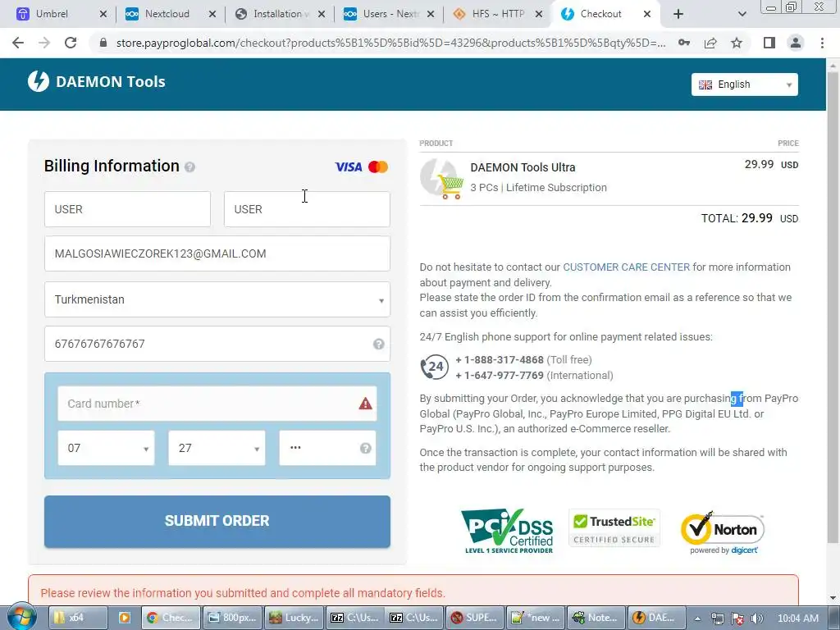Click the international number +1-647-977-7769
This screenshot has width=840, height=630.
(500, 376)
